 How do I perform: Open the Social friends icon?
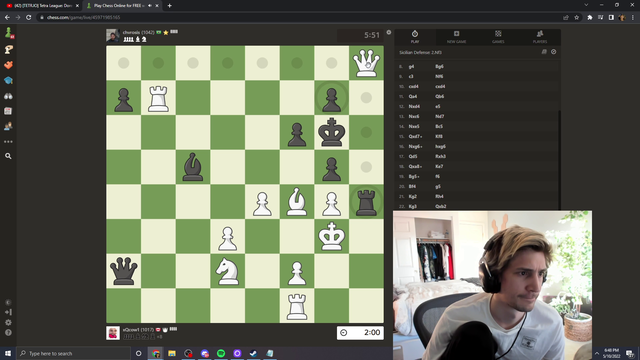point(8,127)
